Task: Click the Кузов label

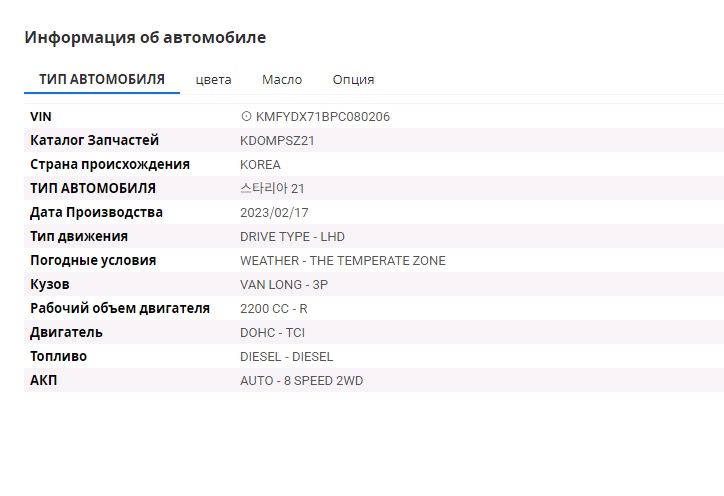Action: [x=50, y=284]
